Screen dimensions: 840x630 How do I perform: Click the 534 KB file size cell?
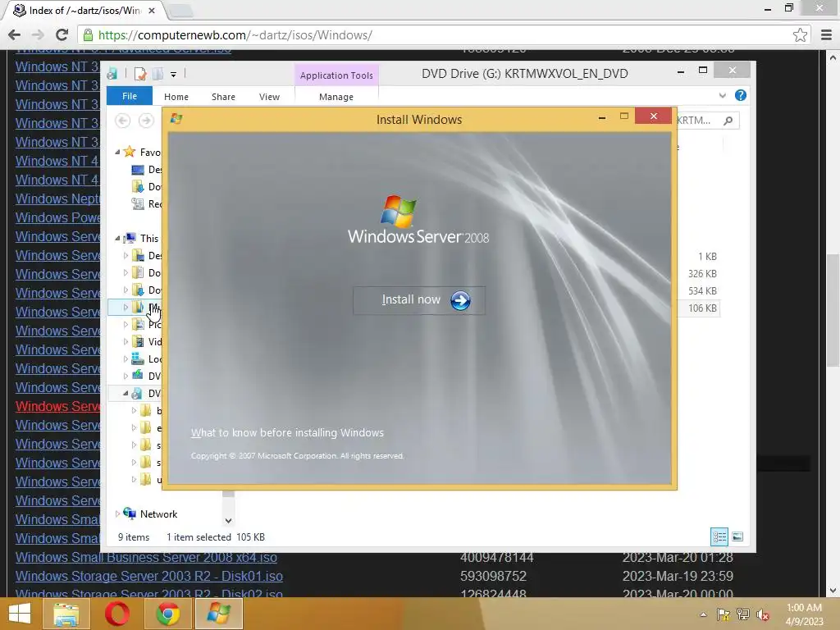(702, 291)
